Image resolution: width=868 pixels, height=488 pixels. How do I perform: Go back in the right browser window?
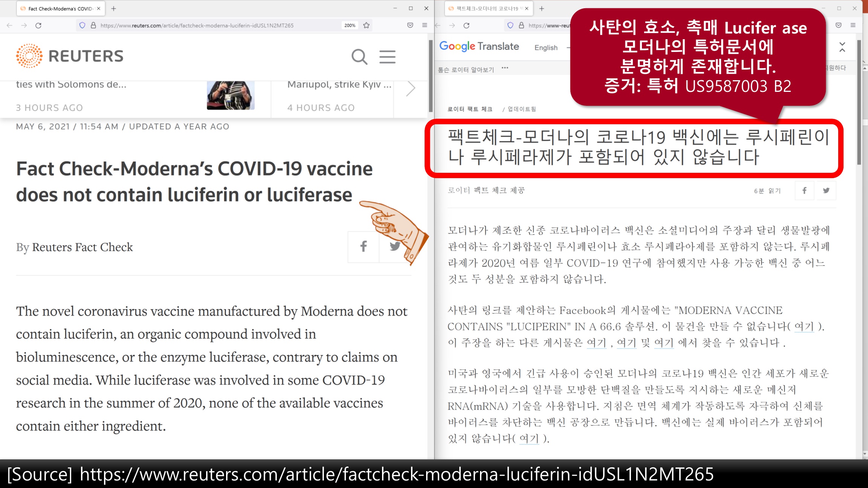coord(438,25)
